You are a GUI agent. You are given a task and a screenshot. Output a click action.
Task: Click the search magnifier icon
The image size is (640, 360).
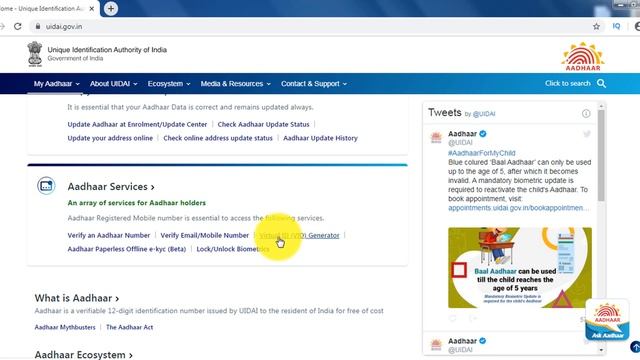coord(601,84)
